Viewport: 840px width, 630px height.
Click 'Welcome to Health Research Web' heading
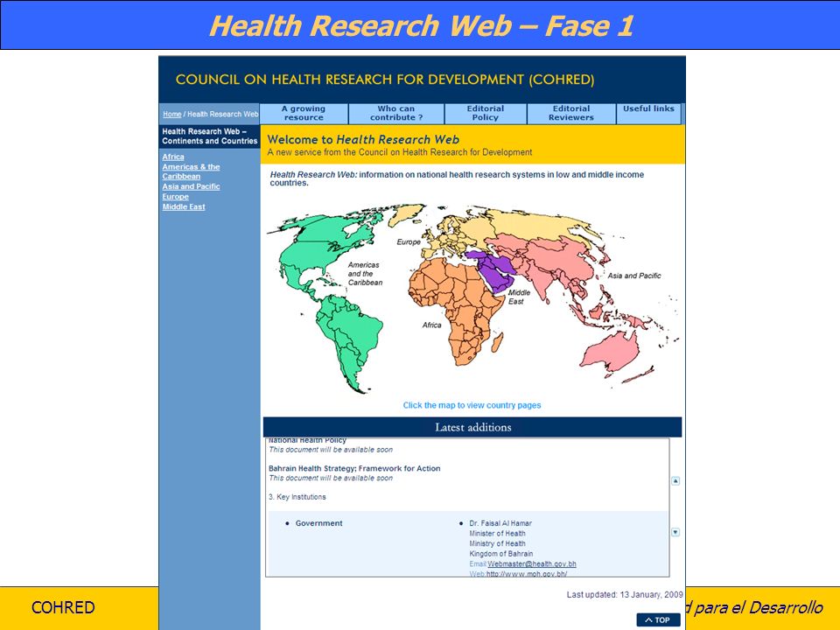coord(363,140)
